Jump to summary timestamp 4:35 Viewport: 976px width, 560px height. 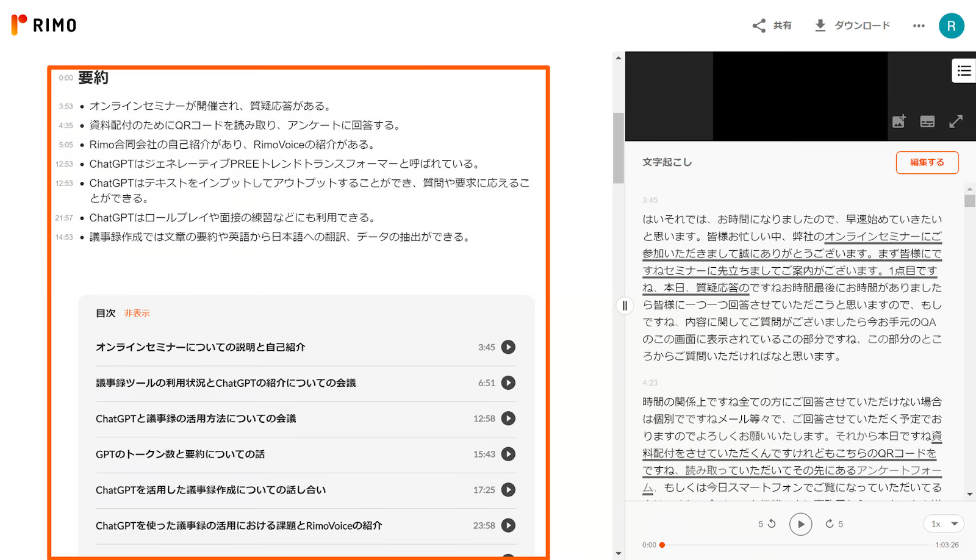[66, 126]
